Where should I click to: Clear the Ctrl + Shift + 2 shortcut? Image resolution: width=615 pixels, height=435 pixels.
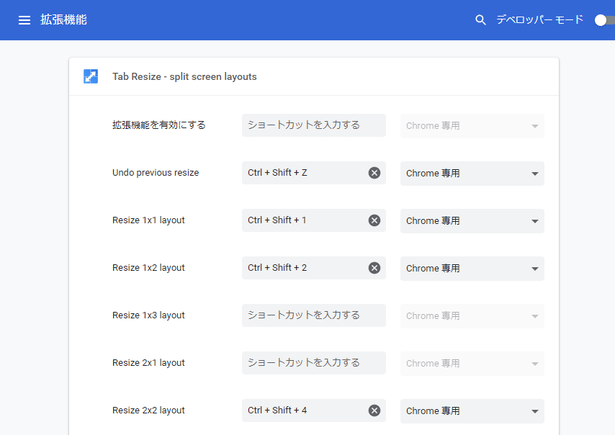tap(374, 268)
